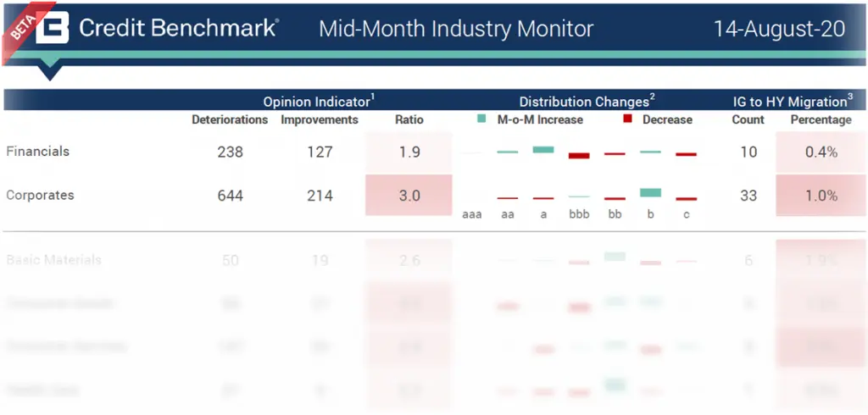The height and width of the screenshot is (415, 868).
Task: Click the Decrease legend label
Action: [667, 119]
